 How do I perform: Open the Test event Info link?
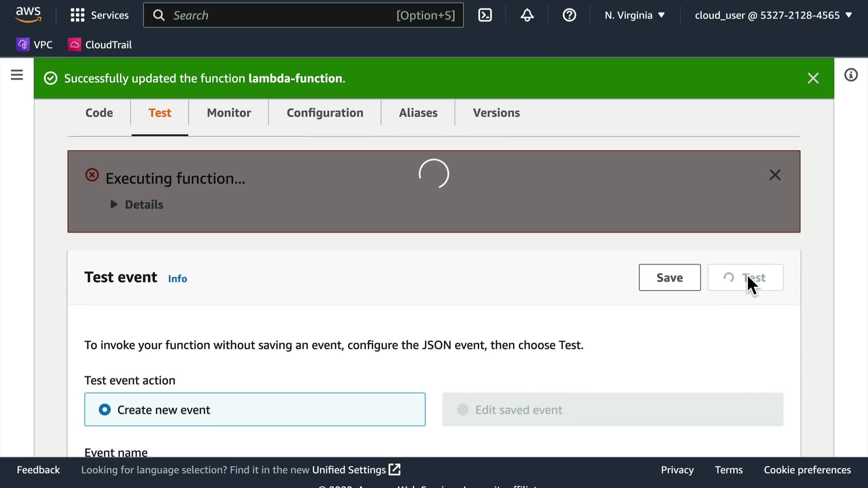point(177,279)
